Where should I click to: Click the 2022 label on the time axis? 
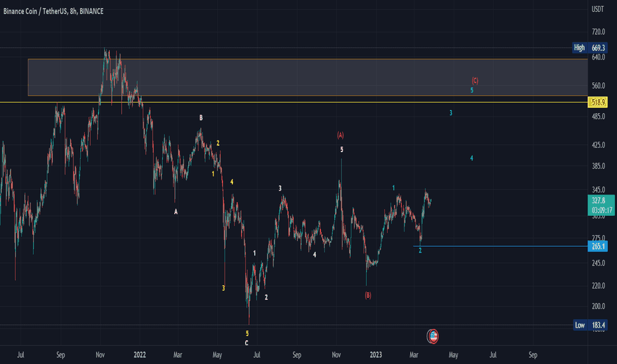[x=140, y=355]
